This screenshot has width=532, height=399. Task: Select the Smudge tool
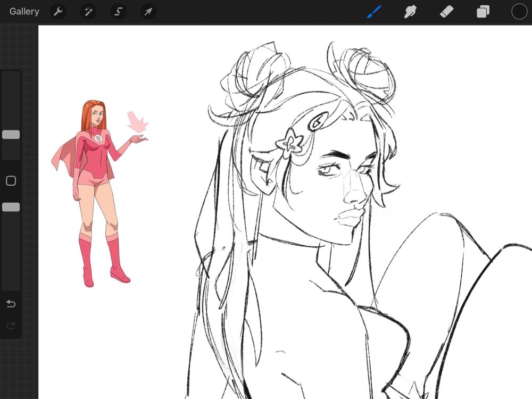[x=410, y=12]
